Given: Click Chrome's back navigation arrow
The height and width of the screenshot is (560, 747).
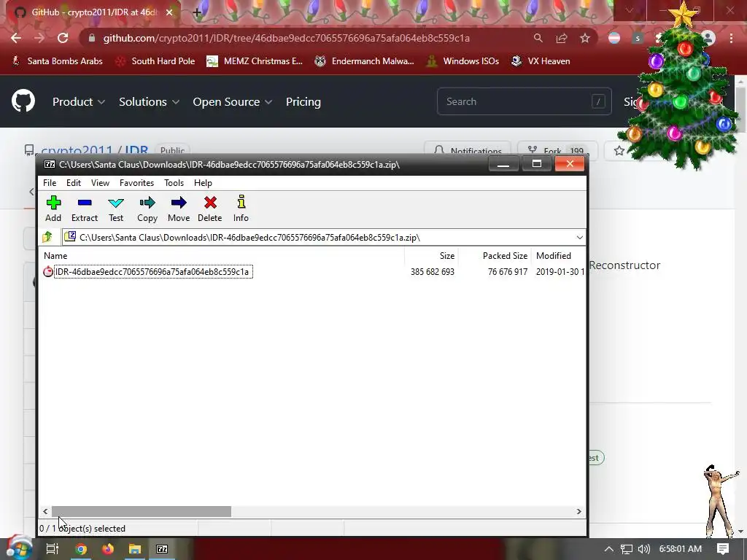Looking at the screenshot, I should tap(16, 38).
